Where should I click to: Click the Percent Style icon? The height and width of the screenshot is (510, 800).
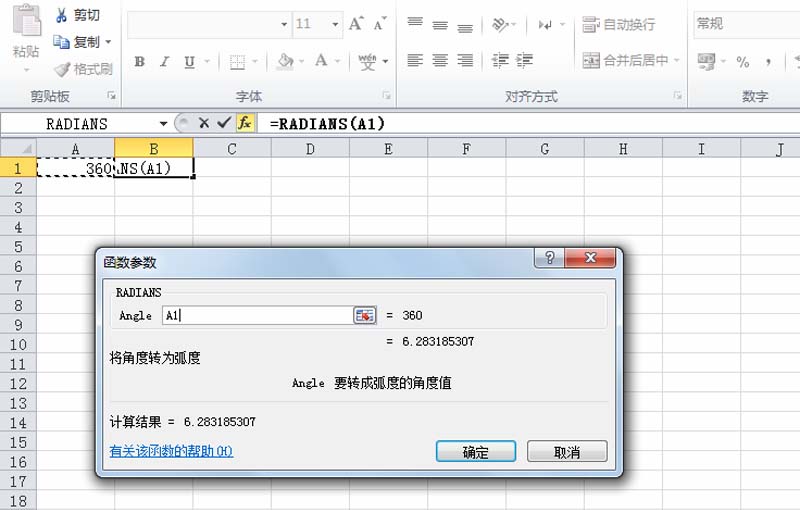(x=742, y=62)
